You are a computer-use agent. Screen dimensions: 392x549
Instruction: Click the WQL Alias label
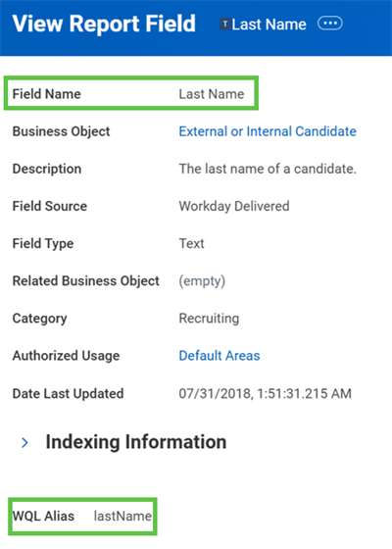(x=43, y=516)
